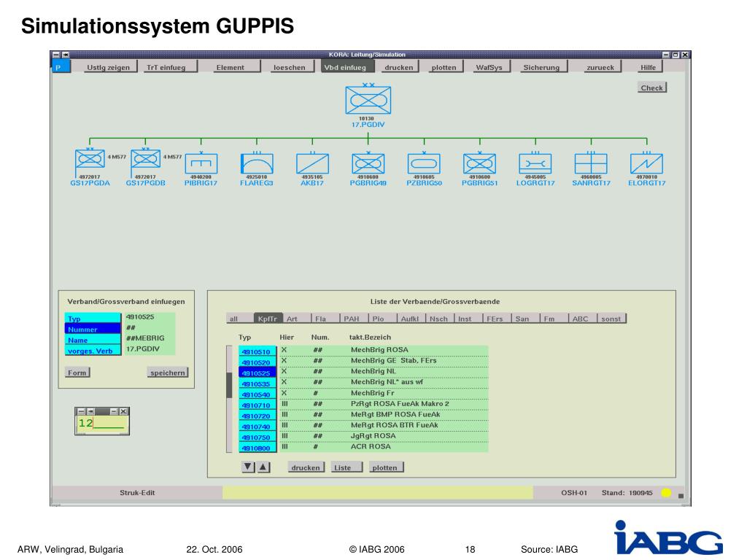Click the toolbar plotten button

444,67
